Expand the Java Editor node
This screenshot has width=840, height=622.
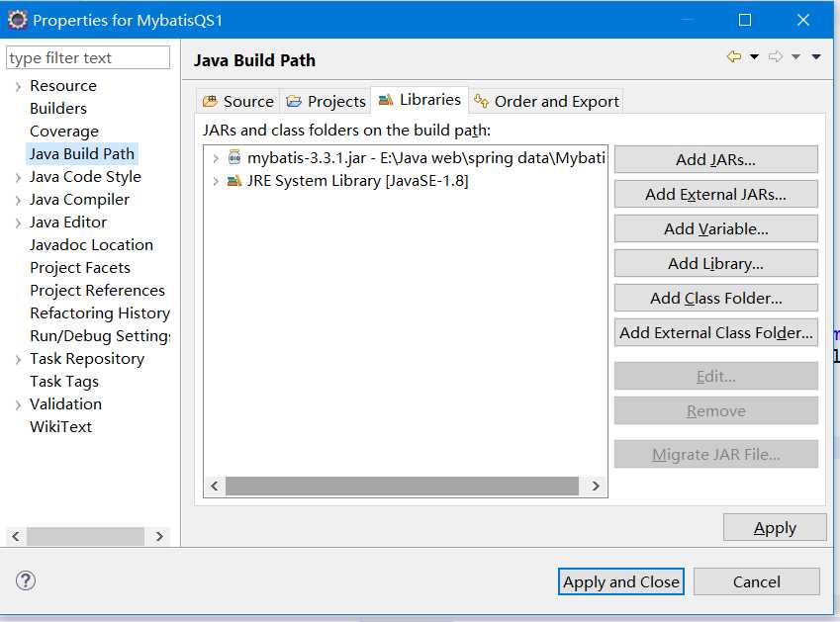(x=18, y=223)
